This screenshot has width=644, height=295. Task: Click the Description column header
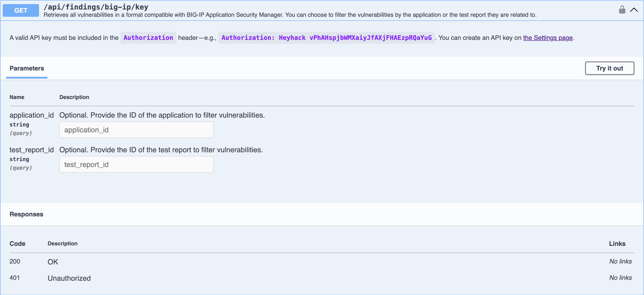click(x=74, y=97)
